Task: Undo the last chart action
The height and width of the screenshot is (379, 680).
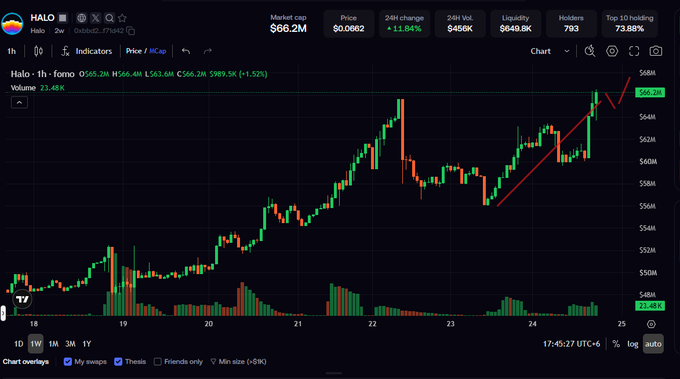Action: [186, 51]
